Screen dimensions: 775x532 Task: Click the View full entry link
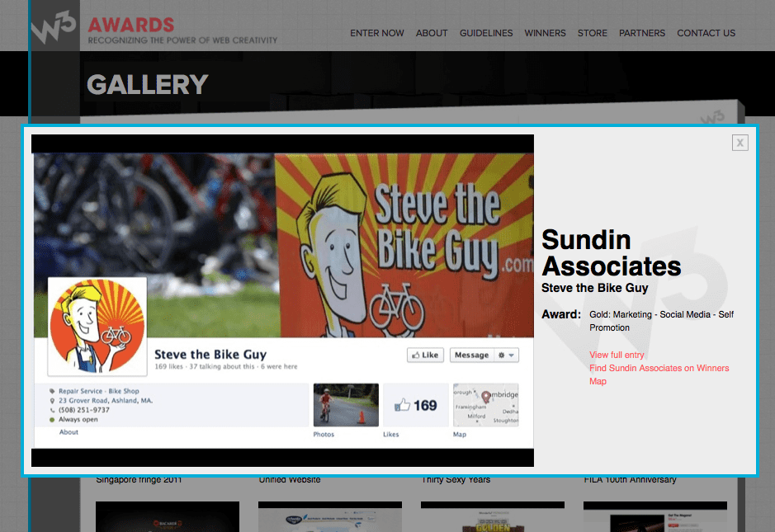(x=617, y=355)
